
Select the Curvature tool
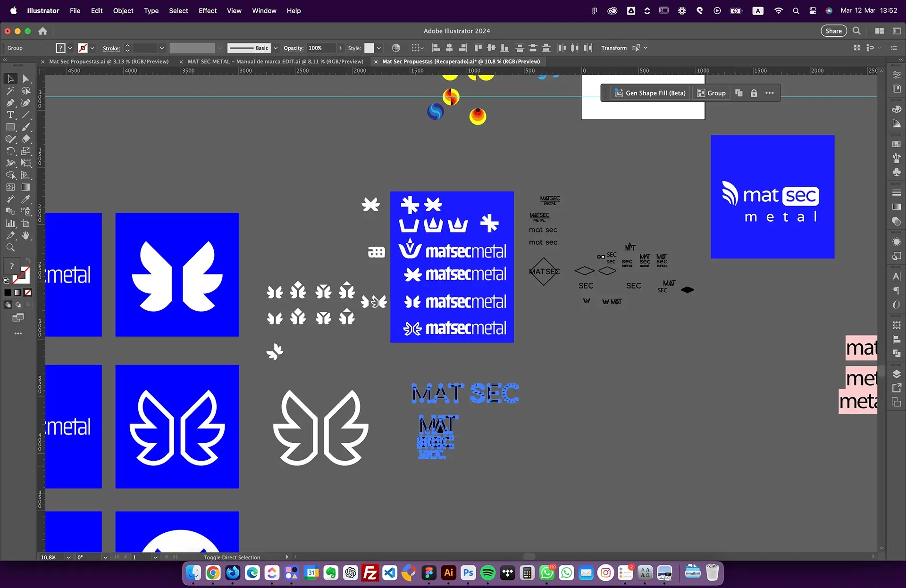(26, 103)
